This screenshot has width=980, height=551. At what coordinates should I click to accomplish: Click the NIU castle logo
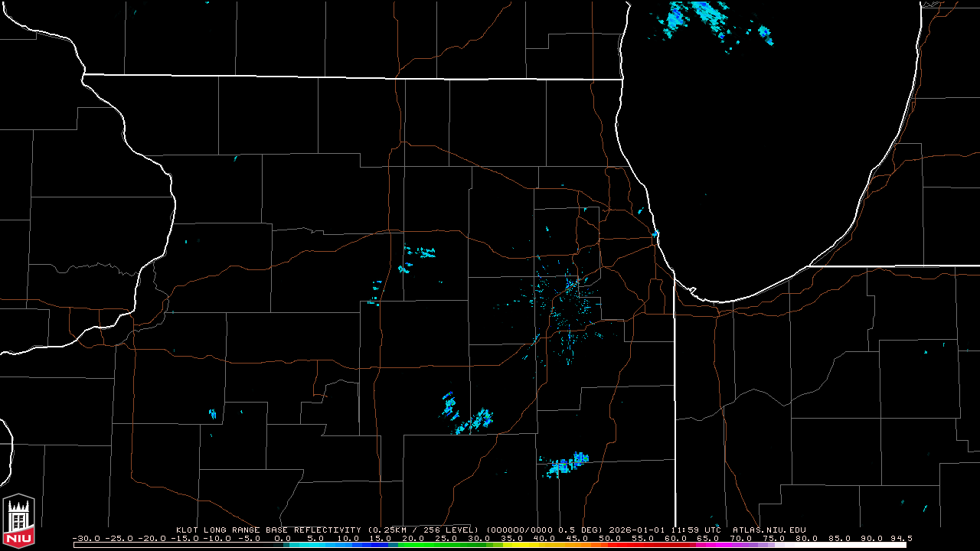point(19,522)
